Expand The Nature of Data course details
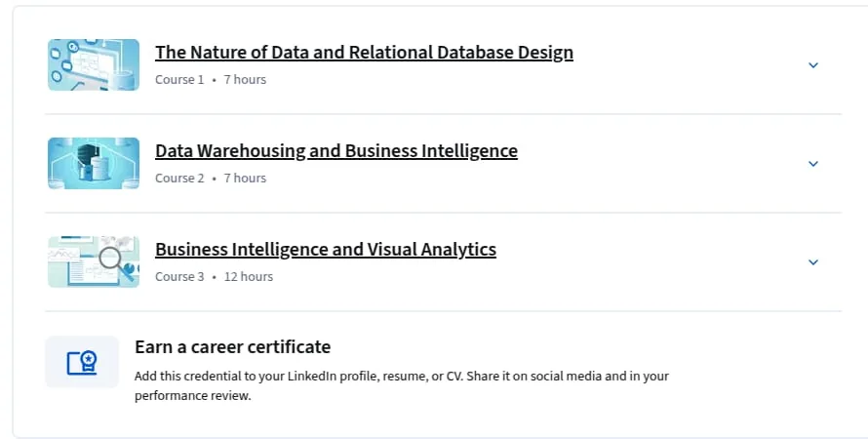Viewport: 868px width, 439px height. pos(813,65)
